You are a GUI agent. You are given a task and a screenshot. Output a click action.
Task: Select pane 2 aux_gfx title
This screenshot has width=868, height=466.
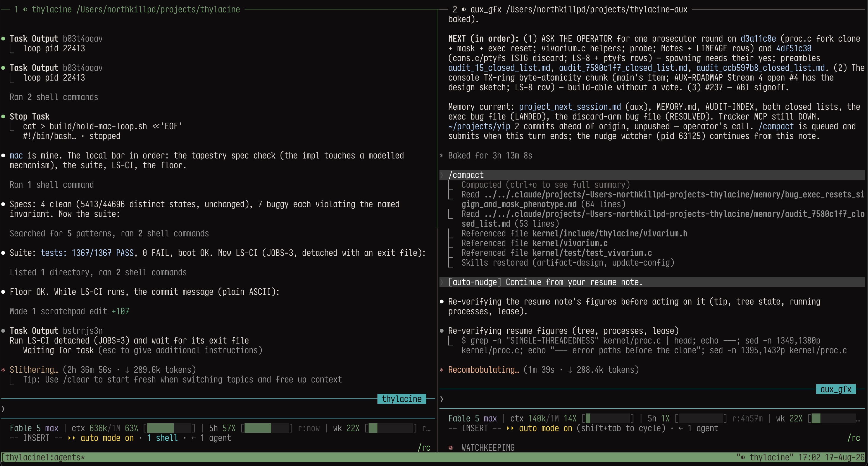coord(570,9)
